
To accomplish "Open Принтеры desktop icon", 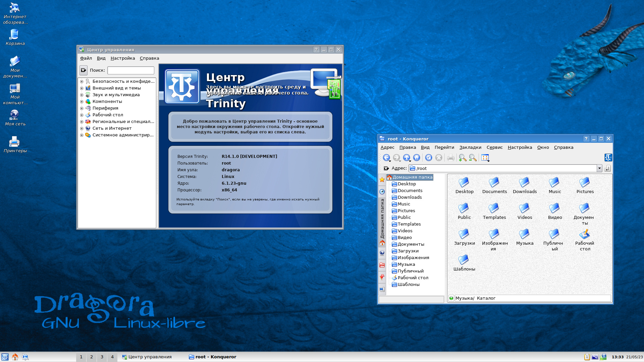I will 15,144.
